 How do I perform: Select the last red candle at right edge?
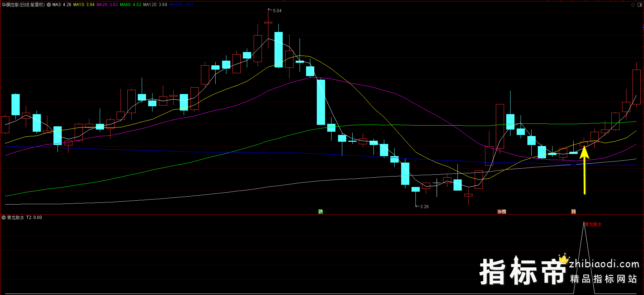[636, 87]
